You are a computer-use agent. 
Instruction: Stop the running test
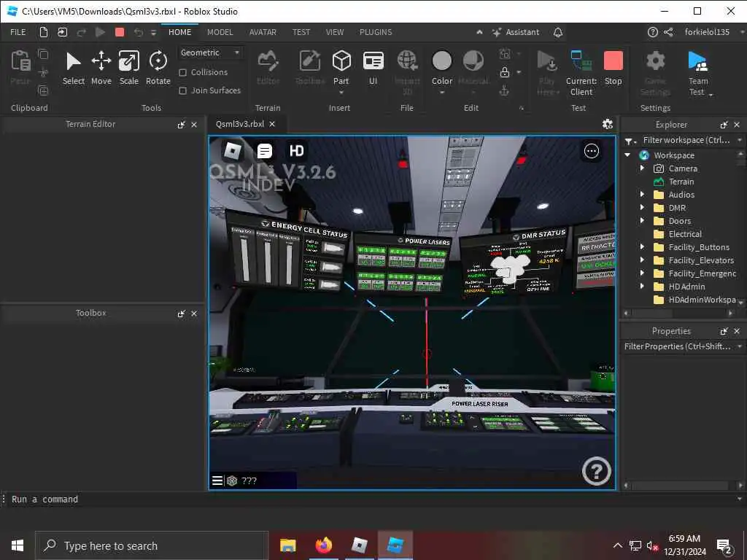tap(613, 68)
